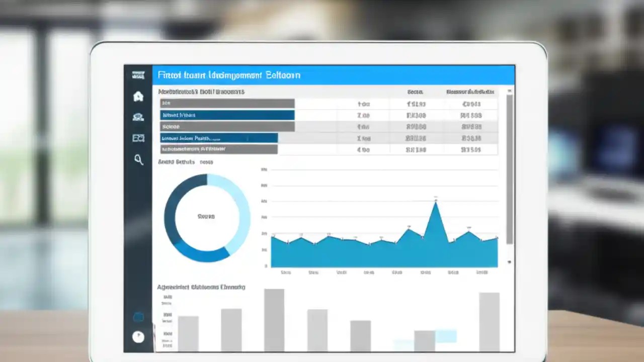The image size is (644, 362).
Task: Select the Home icon in the sidebar
Action: point(138,96)
